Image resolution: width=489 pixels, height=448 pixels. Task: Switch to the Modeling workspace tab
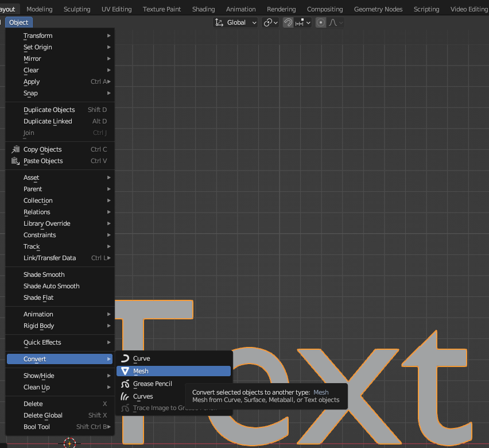pos(40,9)
